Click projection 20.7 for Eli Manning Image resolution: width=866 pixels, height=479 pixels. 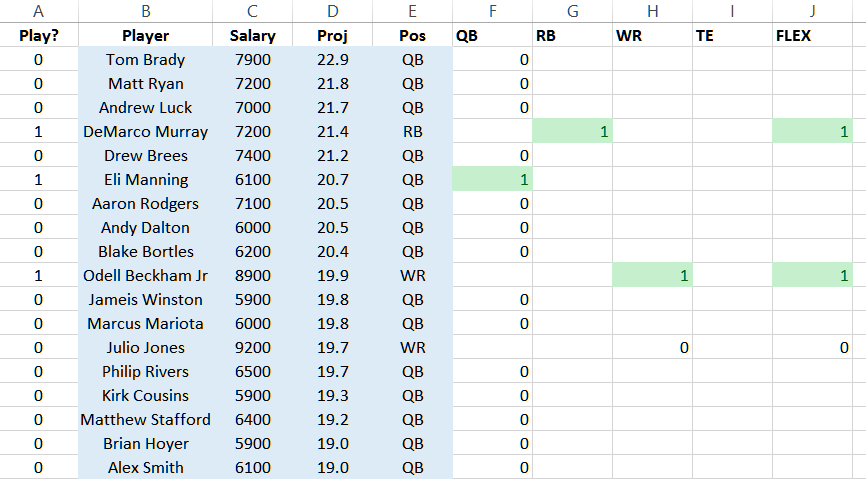click(332, 180)
